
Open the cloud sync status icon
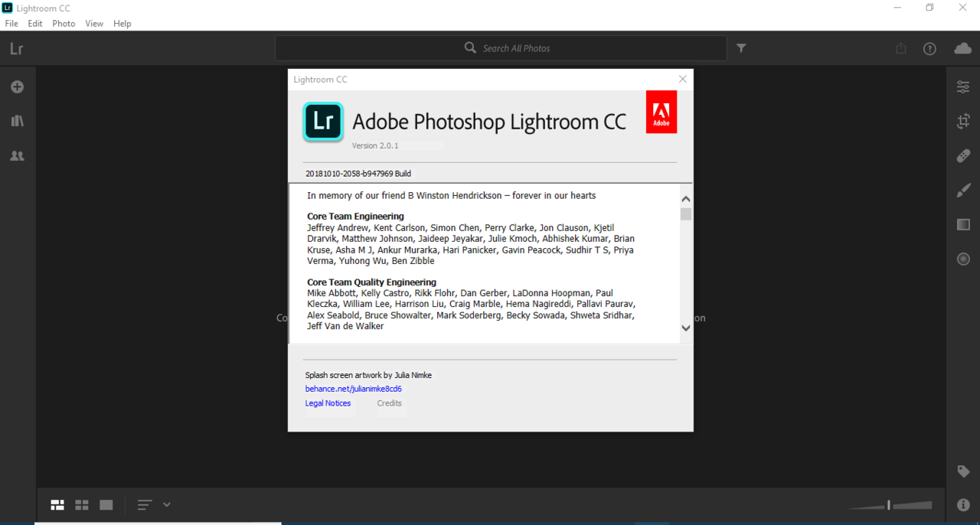962,48
